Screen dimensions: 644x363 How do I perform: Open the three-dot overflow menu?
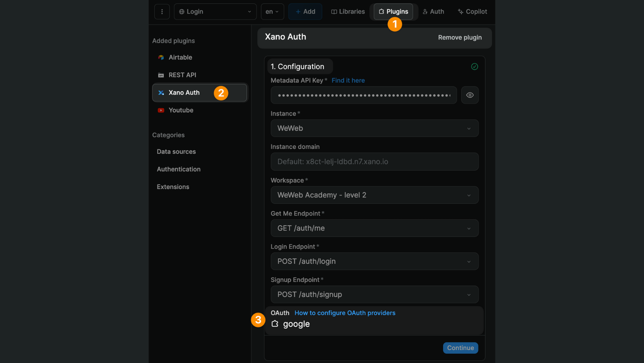tap(162, 11)
